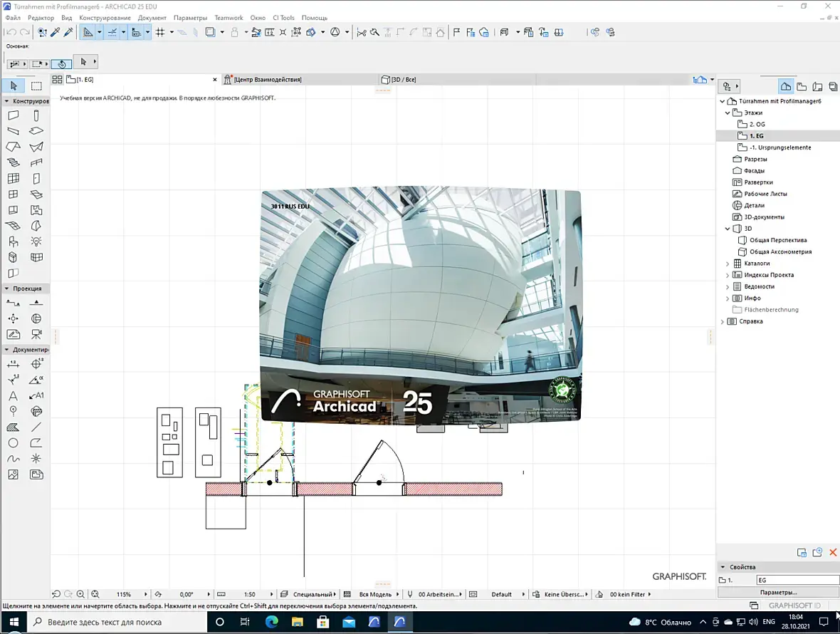840x634 pixels.
Task: Open Общая Перспектива view in Navigator
Action: 778,240
